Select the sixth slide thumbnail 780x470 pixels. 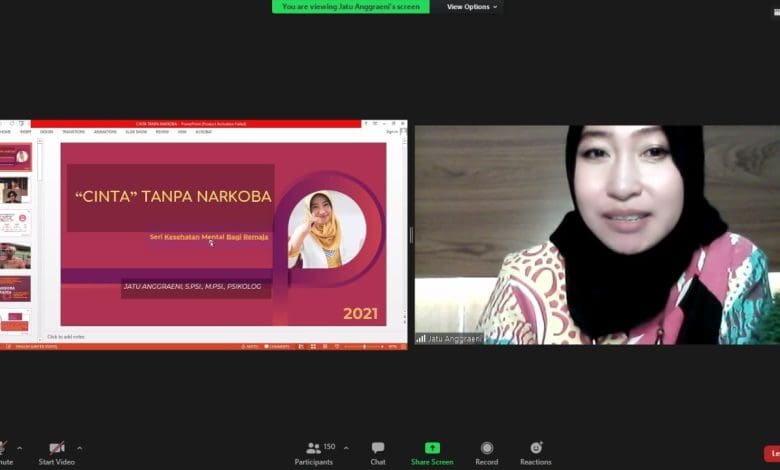(x=15, y=321)
